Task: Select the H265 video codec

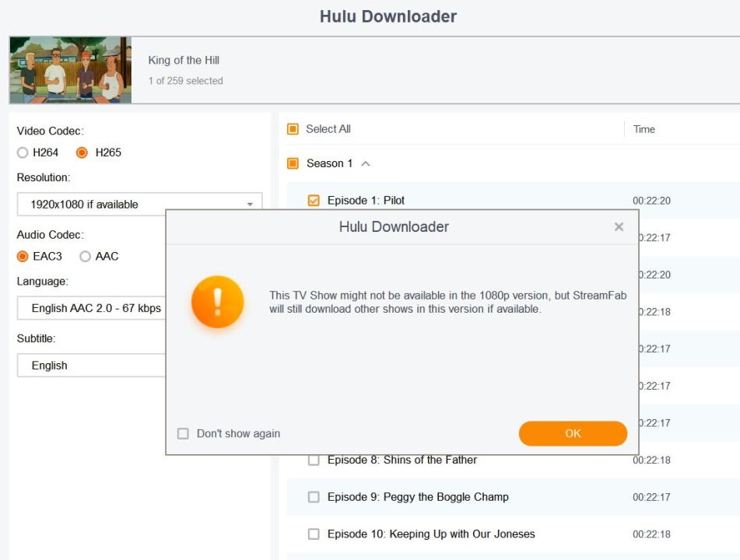Action: (82, 152)
